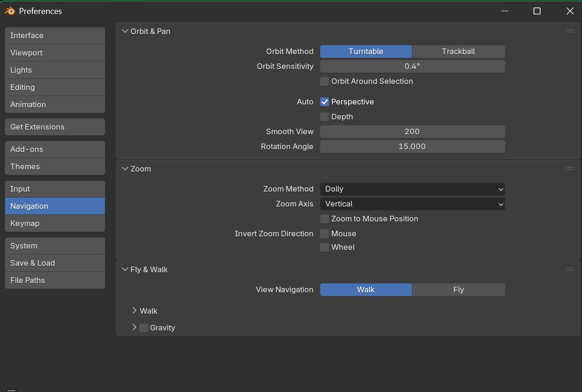This screenshot has height=392, width=582.
Task: Disable Auto Perspective checkbox
Action: point(324,102)
